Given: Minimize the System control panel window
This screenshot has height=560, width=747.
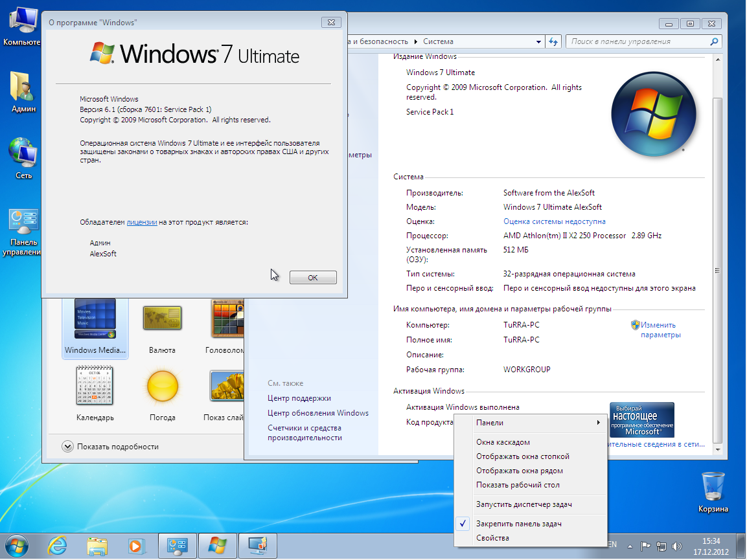Looking at the screenshot, I should click(669, 23).
